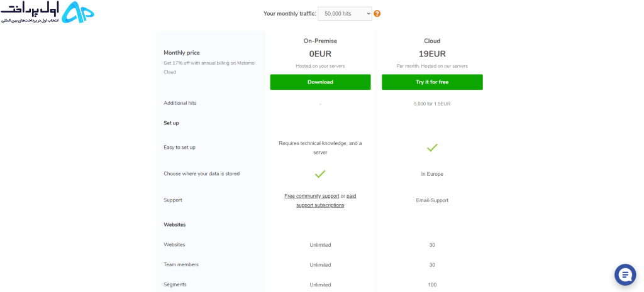Image resolution: width=644 pixels, height=292 pixels.
Task: Open the monthly traffic dropdown
Action: (345, 14)
